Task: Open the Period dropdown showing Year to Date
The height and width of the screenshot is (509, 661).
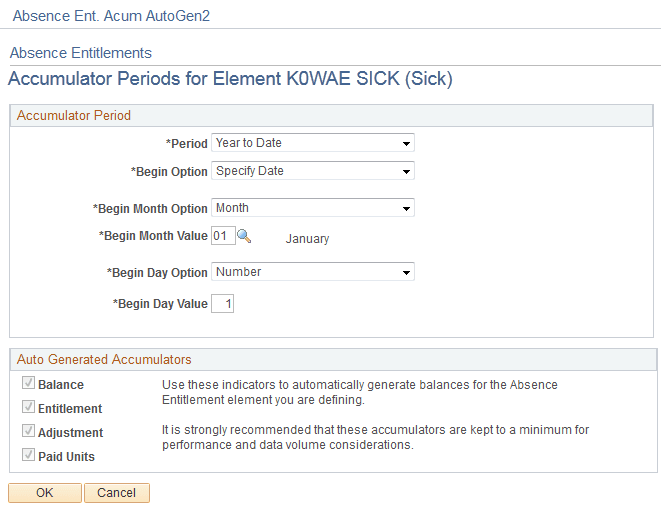Action: tap(313, 143)
